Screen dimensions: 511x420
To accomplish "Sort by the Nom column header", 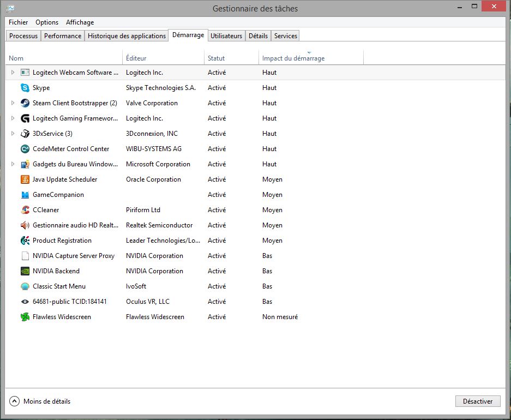I will pos(64,58).
